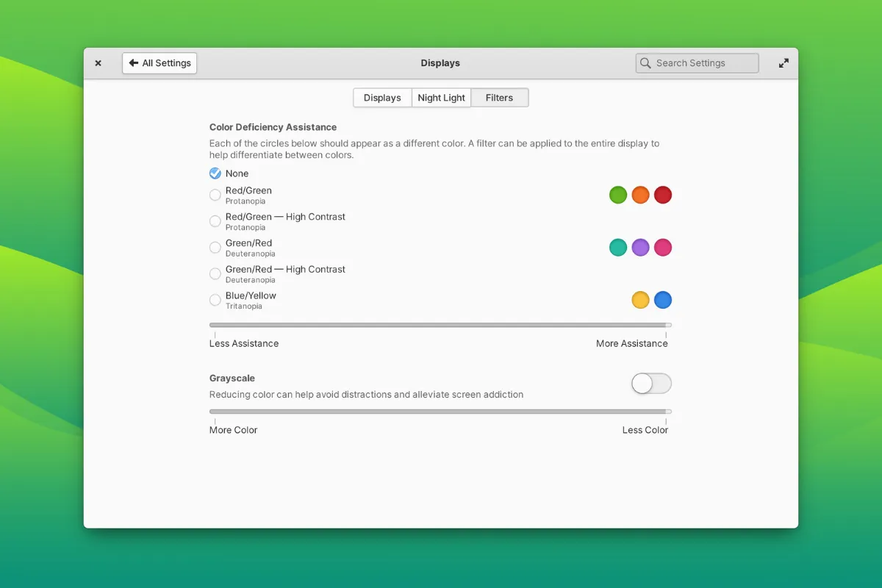This screenshot has width=882, height=588.
Task: Click the blue Tritanopia test circle
Action: (x=663, y=300)
